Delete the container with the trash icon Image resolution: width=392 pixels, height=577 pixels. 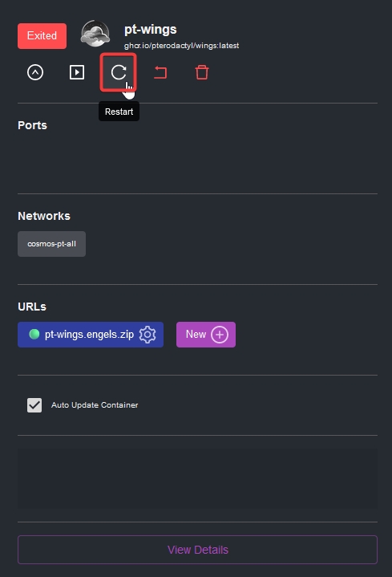click(x=202, y=72)
